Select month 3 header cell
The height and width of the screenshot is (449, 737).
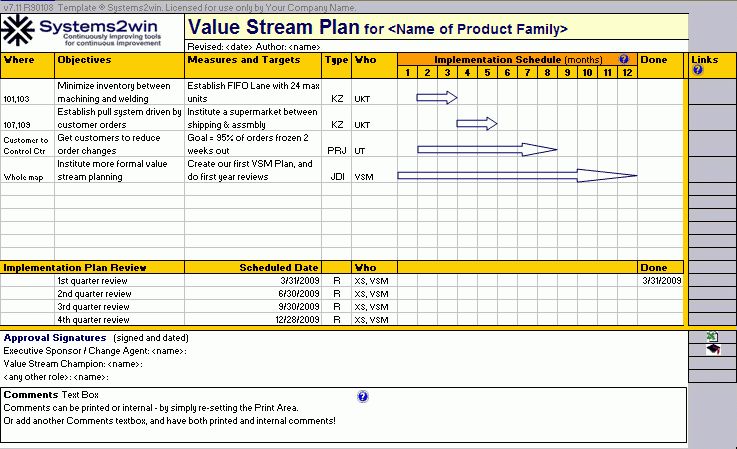447,72
